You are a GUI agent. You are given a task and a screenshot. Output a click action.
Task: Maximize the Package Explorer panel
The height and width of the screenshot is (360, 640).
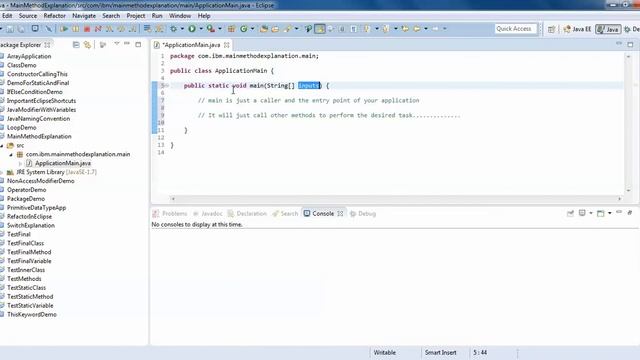coord(138,44)
